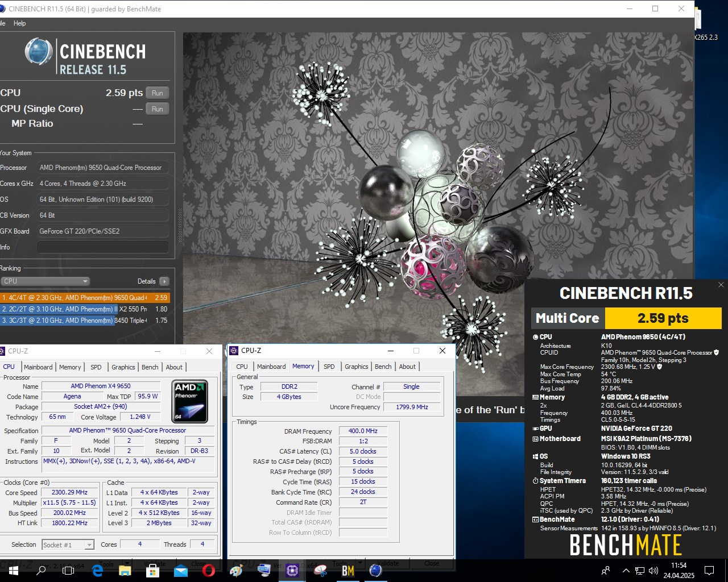The height and width of the screenshot is (582, 728).
Task: Switch to Cinebench via its taskbar icon
Action: [x=376, y=571]
